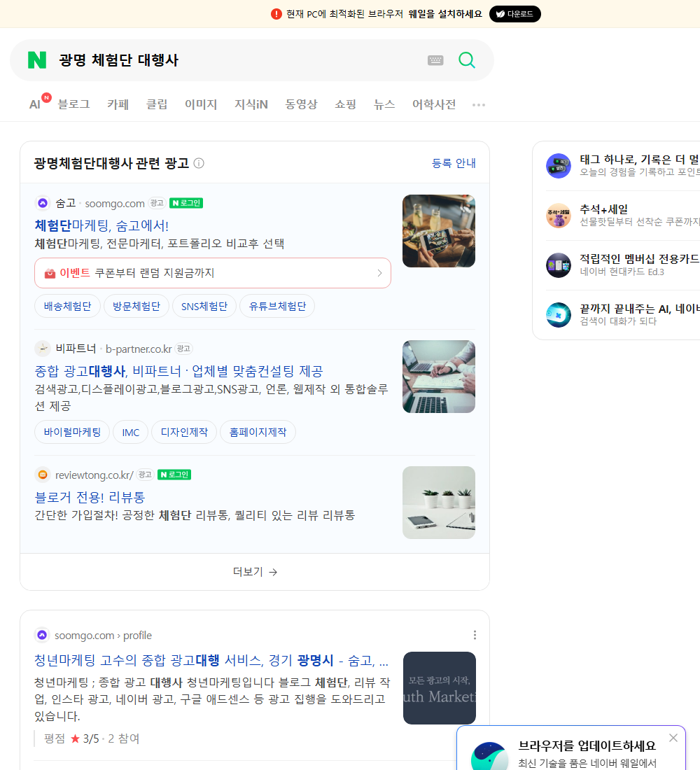The width and height of the screenshot is (700, 770).
Task: Select the 디자인제작 chip
Action: tap(184, 432)
